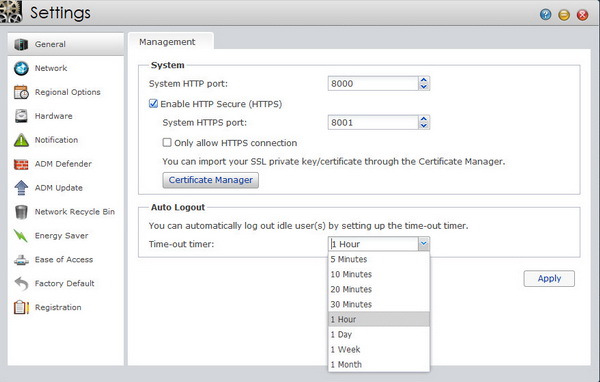Toggle Enable HTTP Secure (HTTPS) checkbox

(153, 104)
